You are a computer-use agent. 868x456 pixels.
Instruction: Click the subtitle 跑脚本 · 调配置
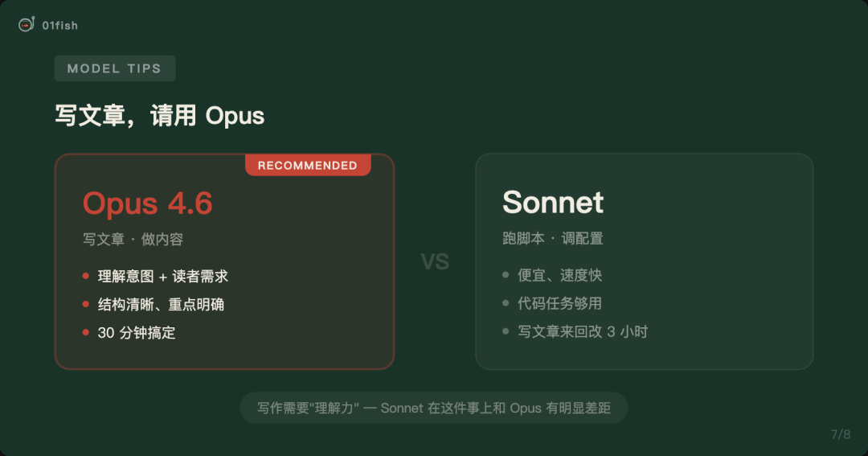pyautogui.click(x=552, y=238)
